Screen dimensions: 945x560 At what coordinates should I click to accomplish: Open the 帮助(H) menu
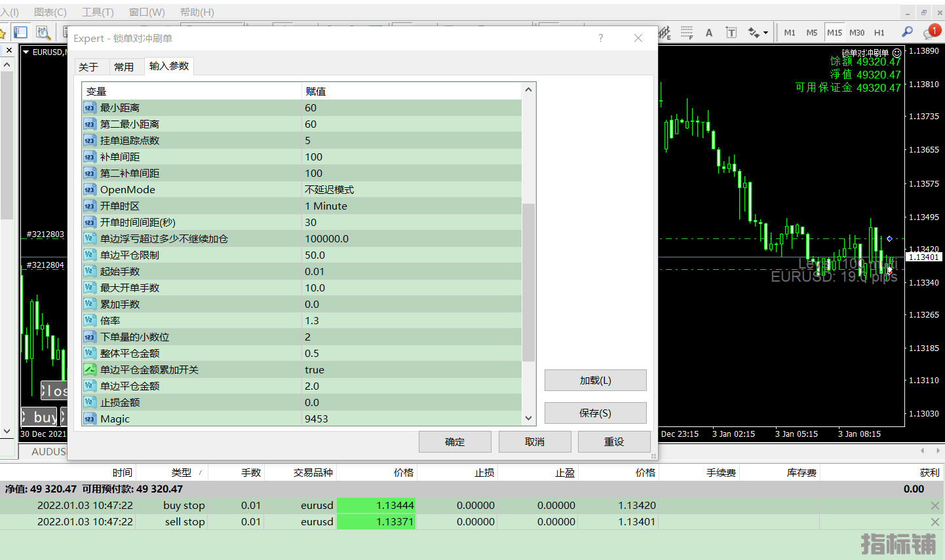point(197,12)
